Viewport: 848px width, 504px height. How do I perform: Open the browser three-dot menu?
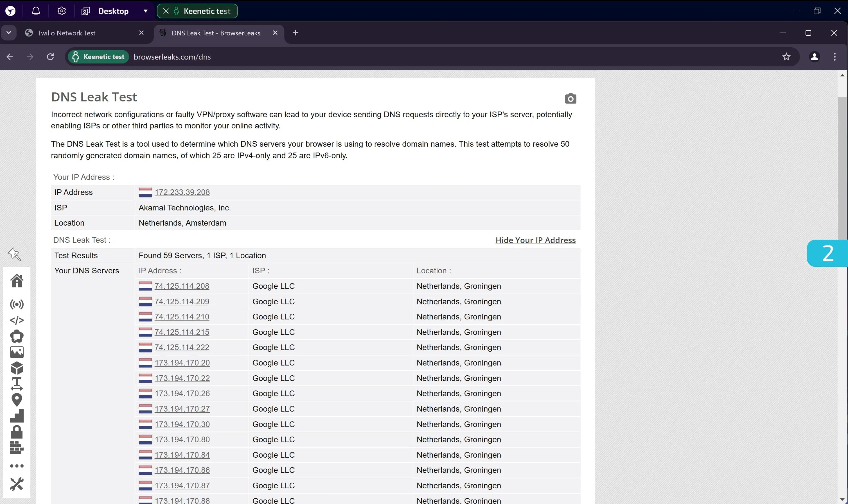835,57
